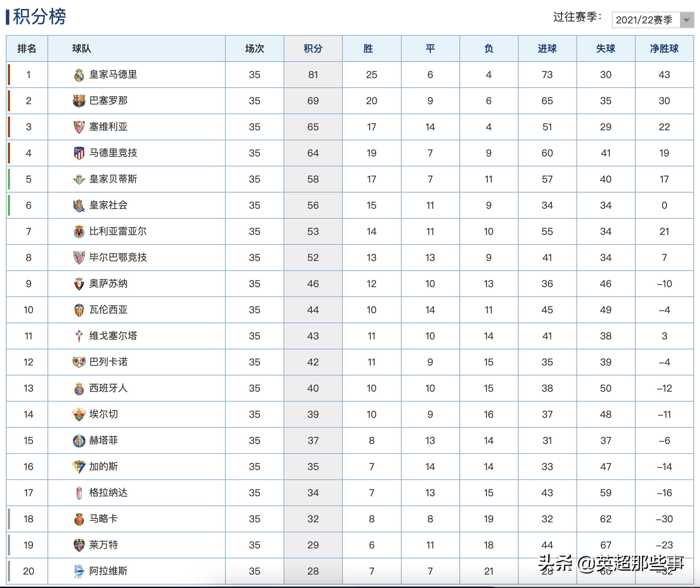The height and width of the screenshot is (588, 700).
Task: Click Barcelona's points value 69
Action: click(313, 101)
